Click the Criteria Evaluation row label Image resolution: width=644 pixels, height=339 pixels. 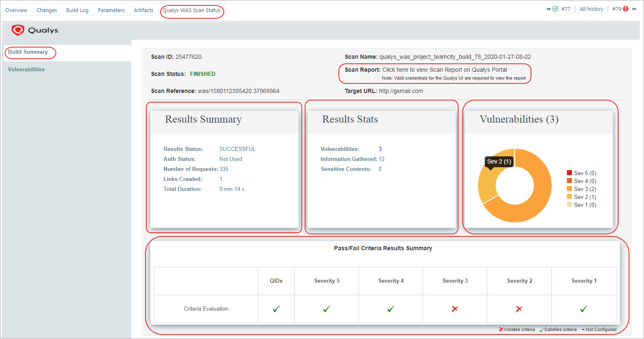point(206,309)
